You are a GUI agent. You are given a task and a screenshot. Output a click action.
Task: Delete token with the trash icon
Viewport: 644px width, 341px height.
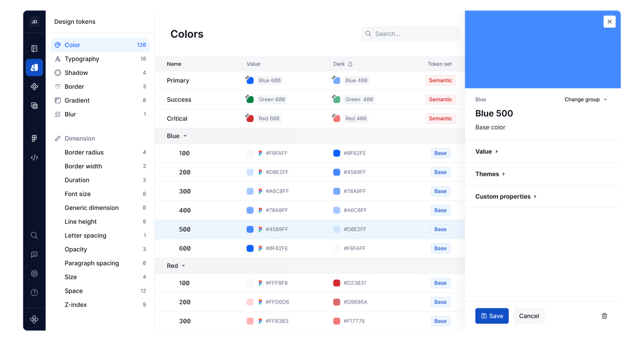pos(604,316)
